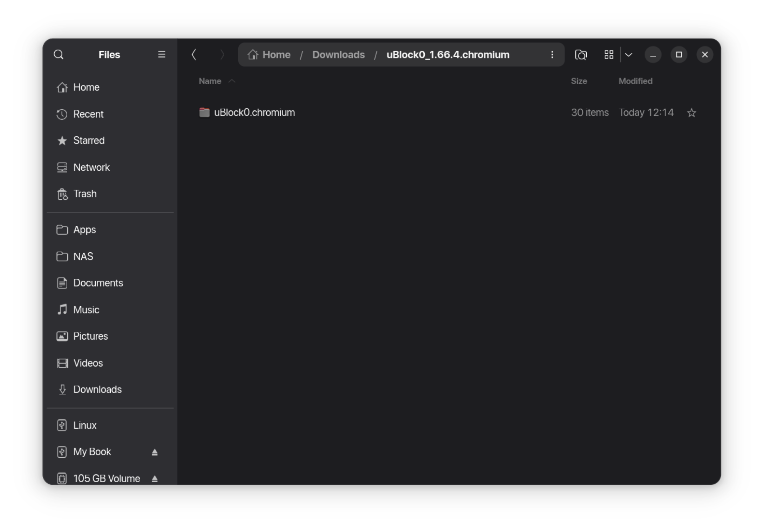
Task: Eject the 105 GB Volume
Action: (x=155, y=479)
